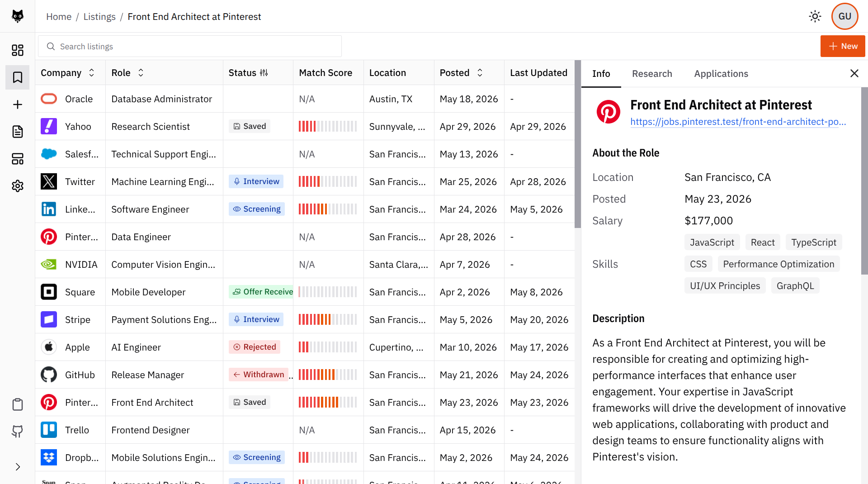
Task: Open the documents icon in sidebar
Action: pos(18,132)
